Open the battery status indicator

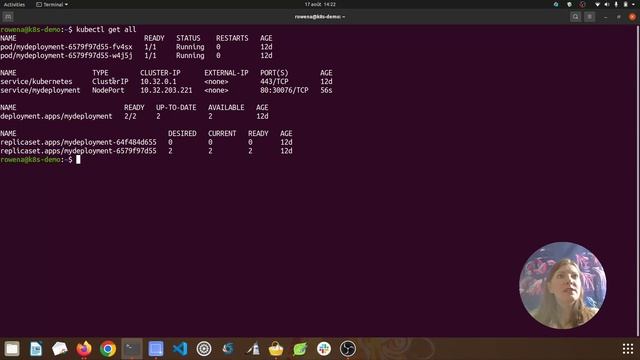click(x=625, y=4)
